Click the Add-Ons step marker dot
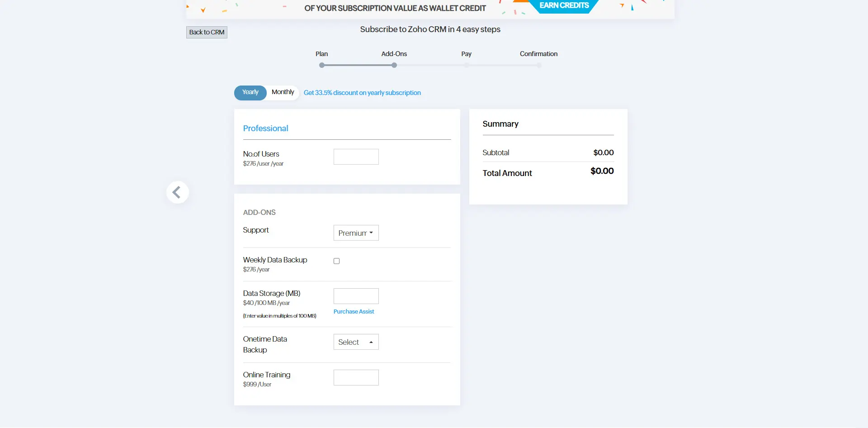 [x=394, y=65]
